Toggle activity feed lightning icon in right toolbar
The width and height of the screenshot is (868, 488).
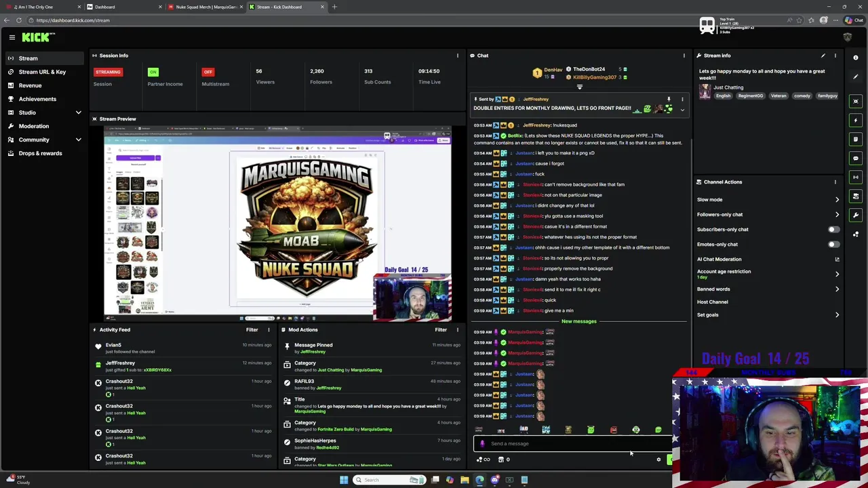coord(856,120)
